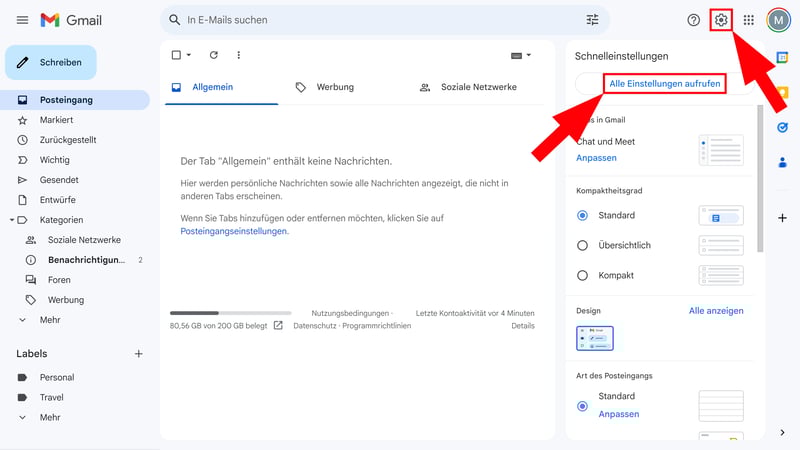
Task: Select the Kompakt density option
Action: point(583,275)
